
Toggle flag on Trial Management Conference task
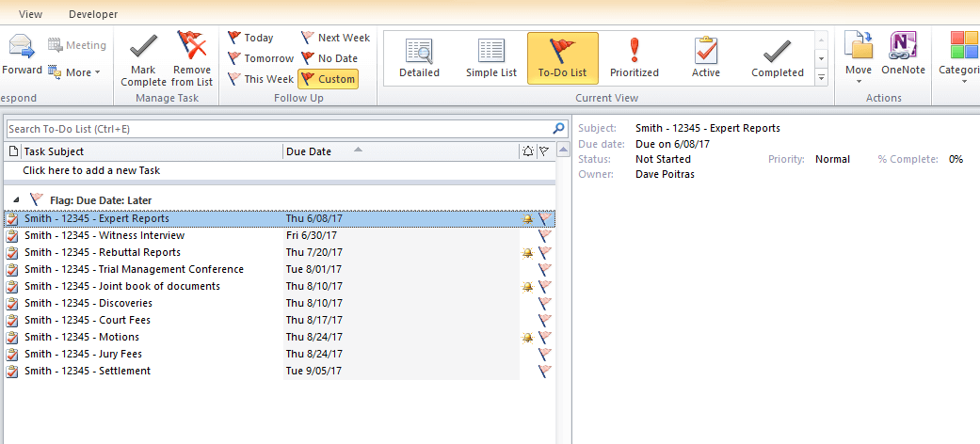coord(545,269)
